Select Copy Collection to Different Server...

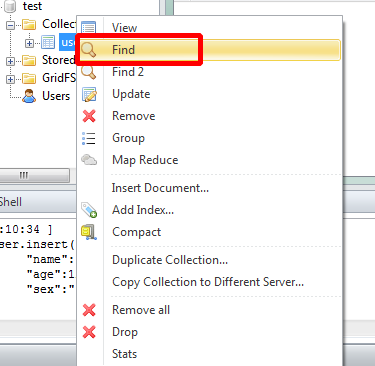click(208, 282)
